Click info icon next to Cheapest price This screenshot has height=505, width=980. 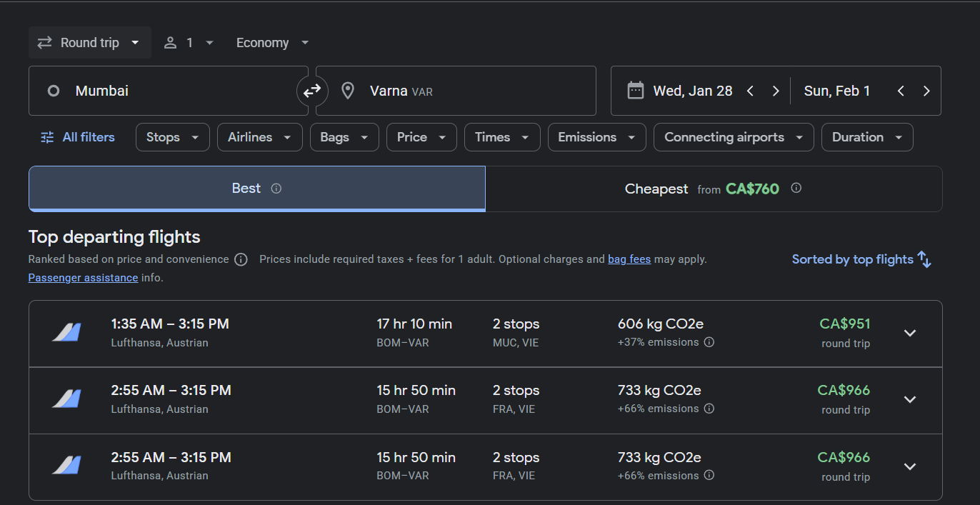click(x=796, y=188)
